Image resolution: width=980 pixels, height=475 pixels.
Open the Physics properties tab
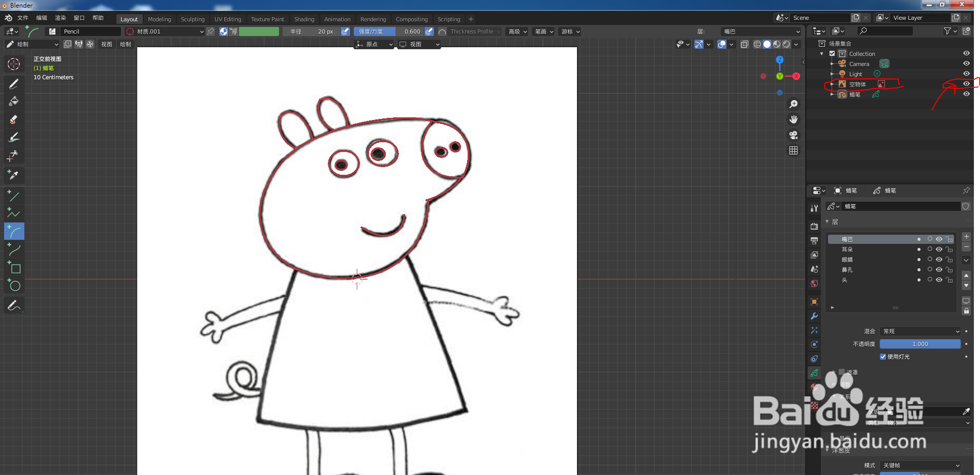(x=814, y=344)
